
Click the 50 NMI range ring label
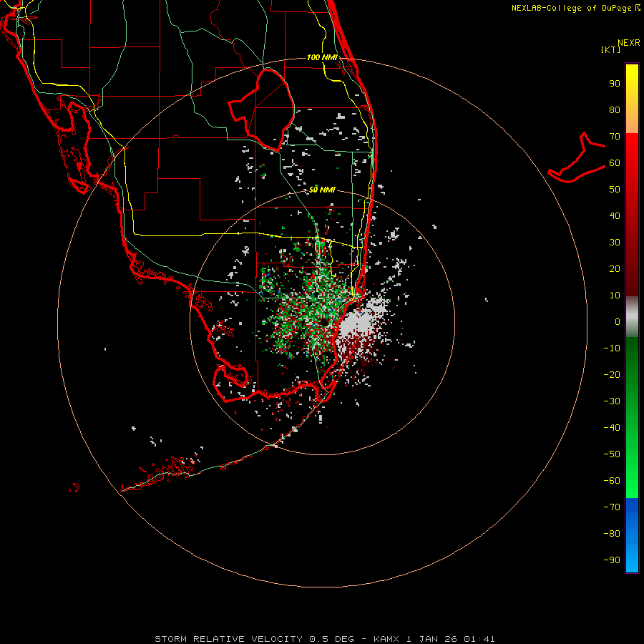322,190
